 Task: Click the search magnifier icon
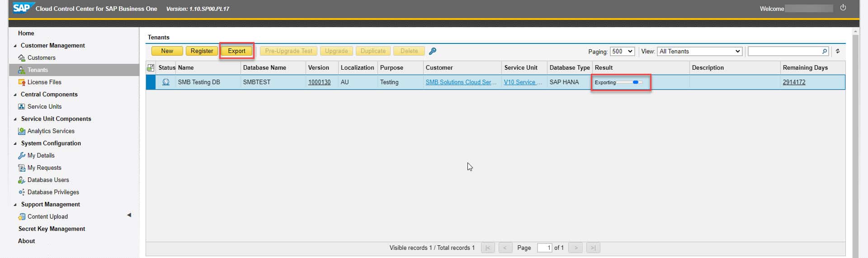click(825, 51)
